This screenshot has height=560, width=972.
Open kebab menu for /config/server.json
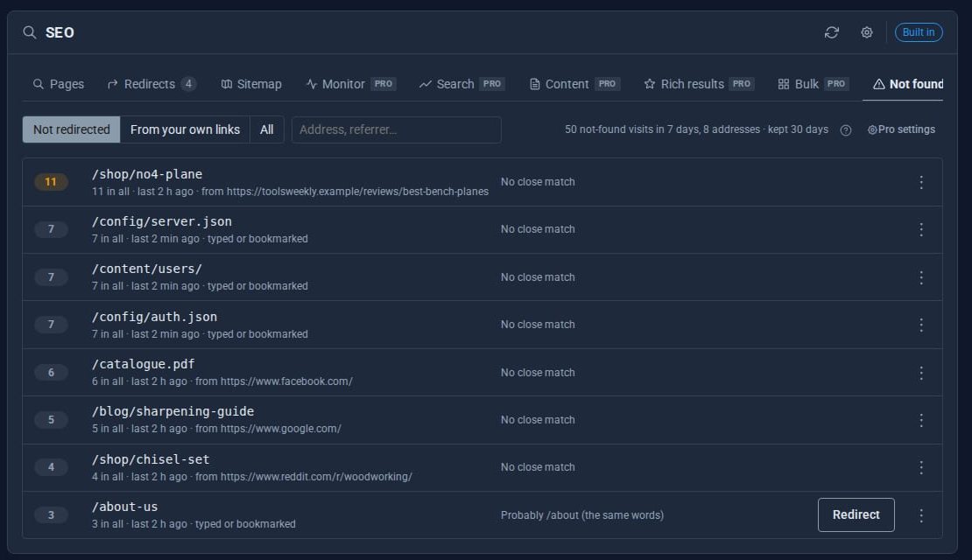(x=921, y=230)
